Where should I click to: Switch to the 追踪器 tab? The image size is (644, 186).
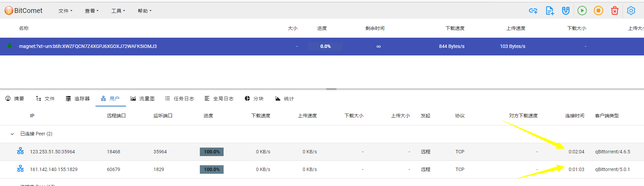point(78,99)
